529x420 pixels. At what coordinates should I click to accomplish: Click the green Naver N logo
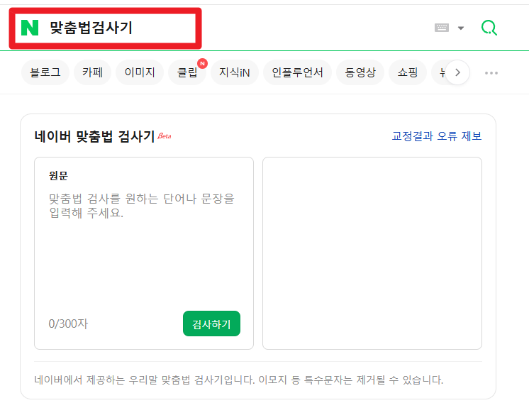[x=30, y=28]
